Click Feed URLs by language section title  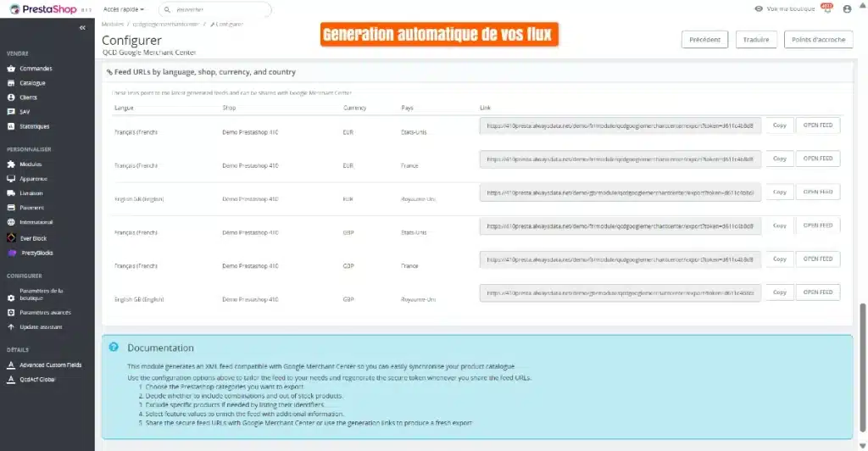205,72
